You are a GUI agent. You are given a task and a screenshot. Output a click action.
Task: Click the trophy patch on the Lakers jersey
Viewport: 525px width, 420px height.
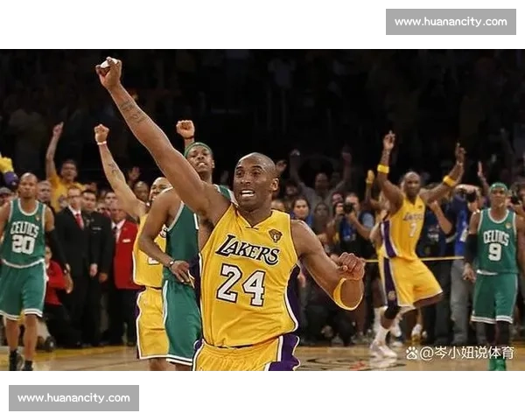click(275, 235)
